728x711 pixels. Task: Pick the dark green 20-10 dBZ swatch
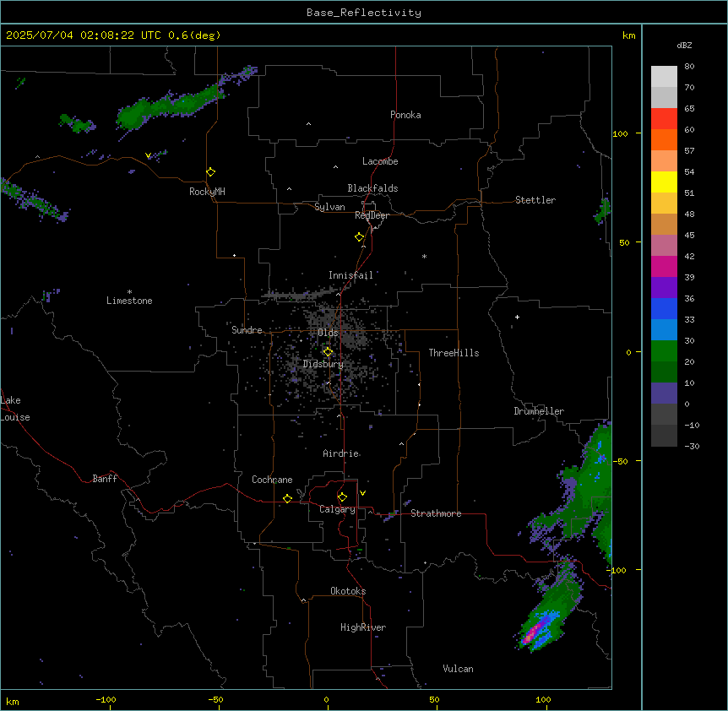664,372
